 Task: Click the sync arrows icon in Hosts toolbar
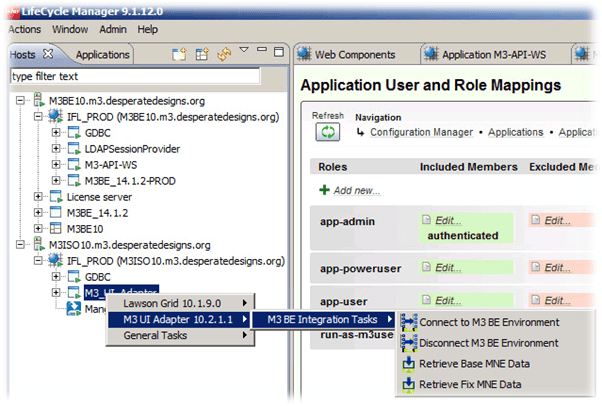(224, 55)
